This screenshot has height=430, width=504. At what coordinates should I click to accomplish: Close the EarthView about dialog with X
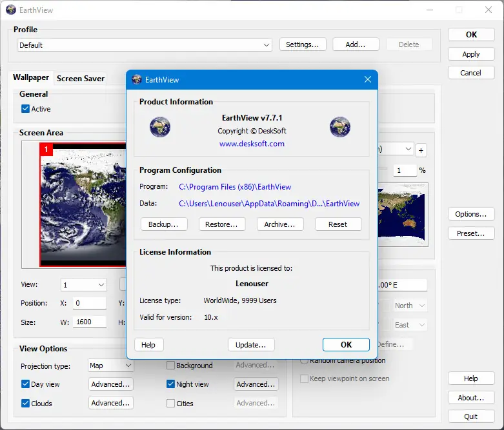point(367,80)
